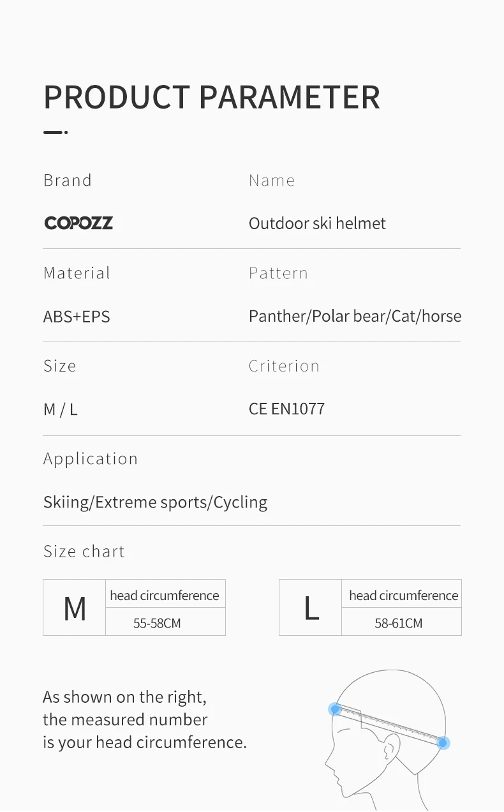Image resolution: width=504 pixels, height=812 pixels.
Task: Click the head circumference instruction paragraph
Action: [144, 719]
